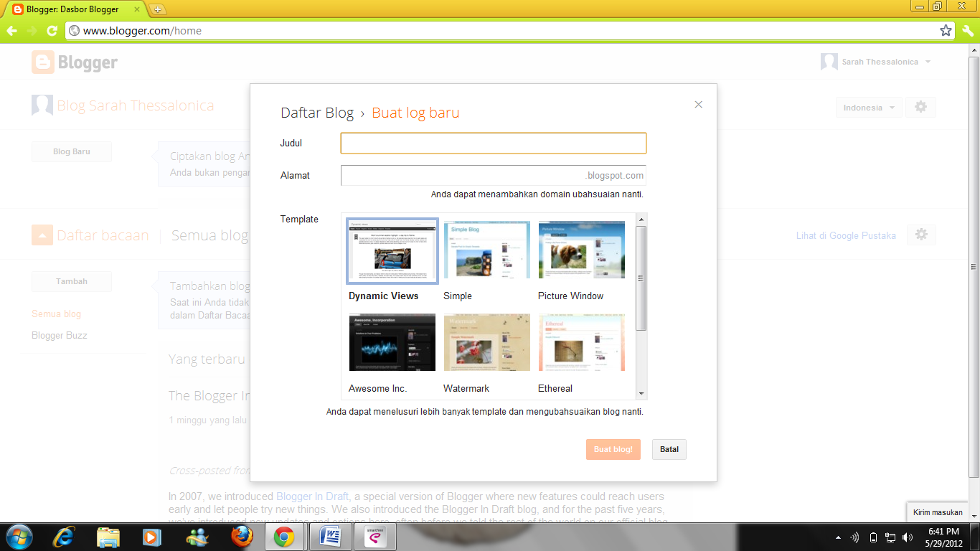The image size is (980, 551).
Task: Close the new blog dialog X
Action: (699, 104)
